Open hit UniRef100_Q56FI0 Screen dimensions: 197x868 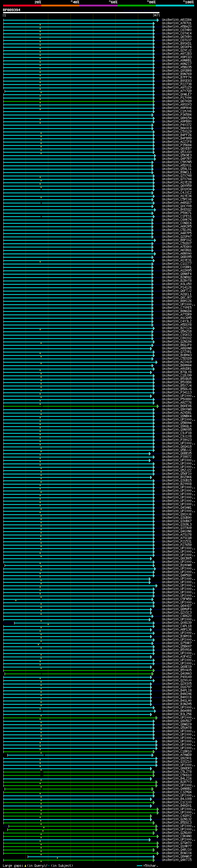point(176,474)
